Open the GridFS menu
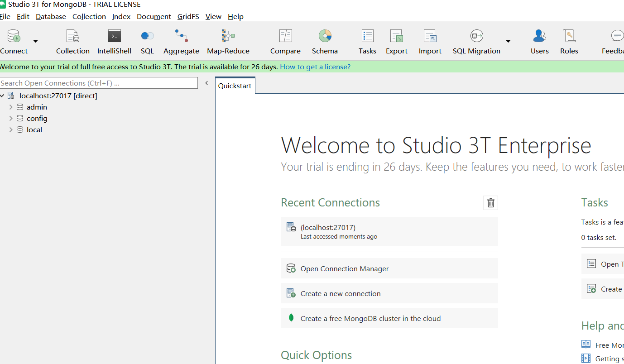This screenshot has width=624, height=364. pos(188,17)
